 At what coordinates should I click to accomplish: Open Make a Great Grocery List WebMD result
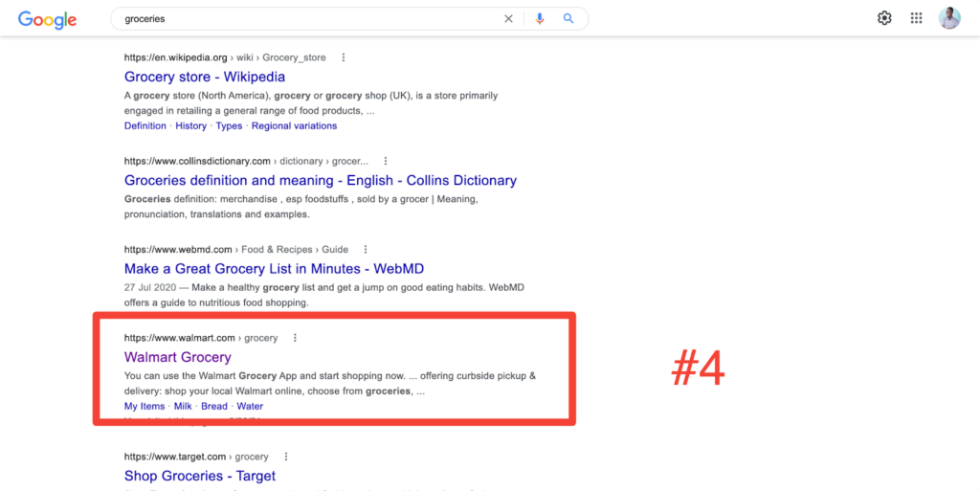275,269
